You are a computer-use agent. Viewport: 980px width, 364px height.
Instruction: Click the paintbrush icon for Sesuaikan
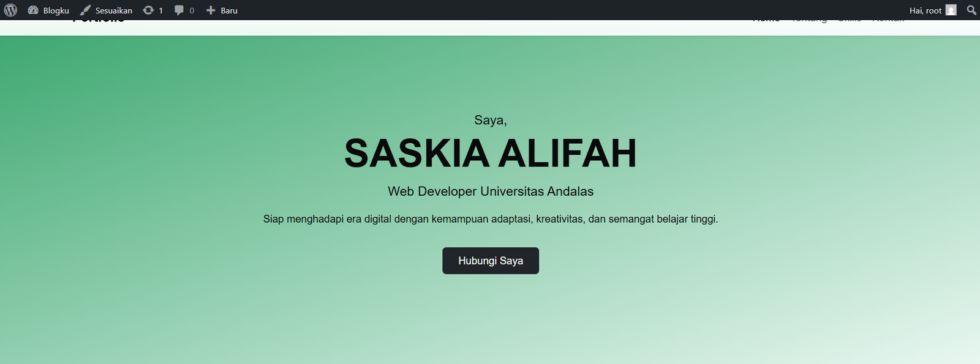(x=85, y=10)
